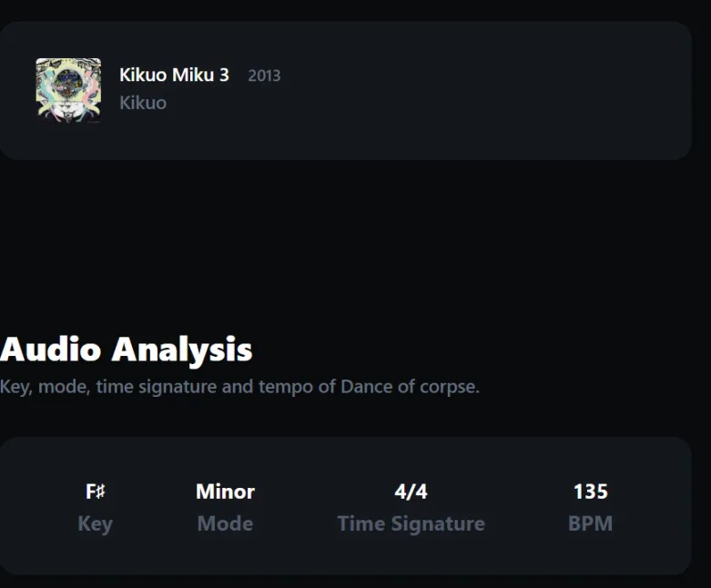
Task: Click the Time Signature label
Action: pyautogui.click(x=411, y=524)
